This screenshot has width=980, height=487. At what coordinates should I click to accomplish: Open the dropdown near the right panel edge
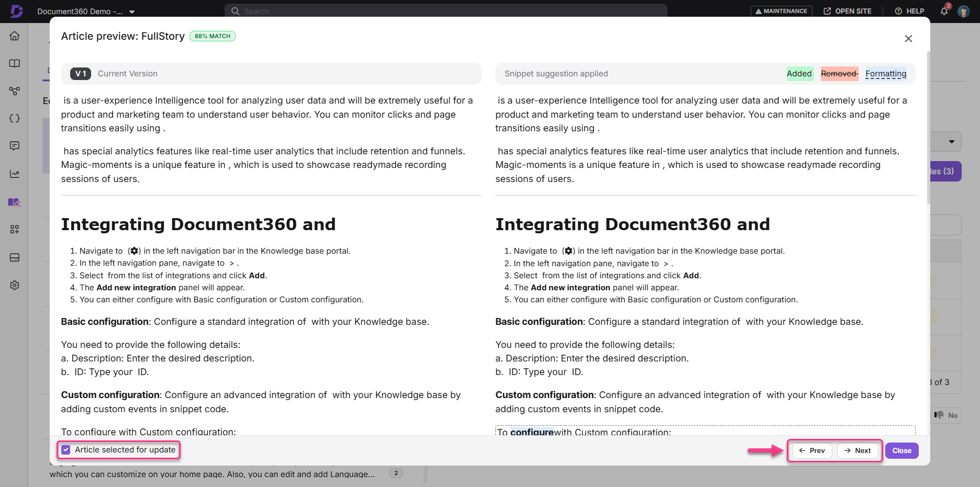951,141
